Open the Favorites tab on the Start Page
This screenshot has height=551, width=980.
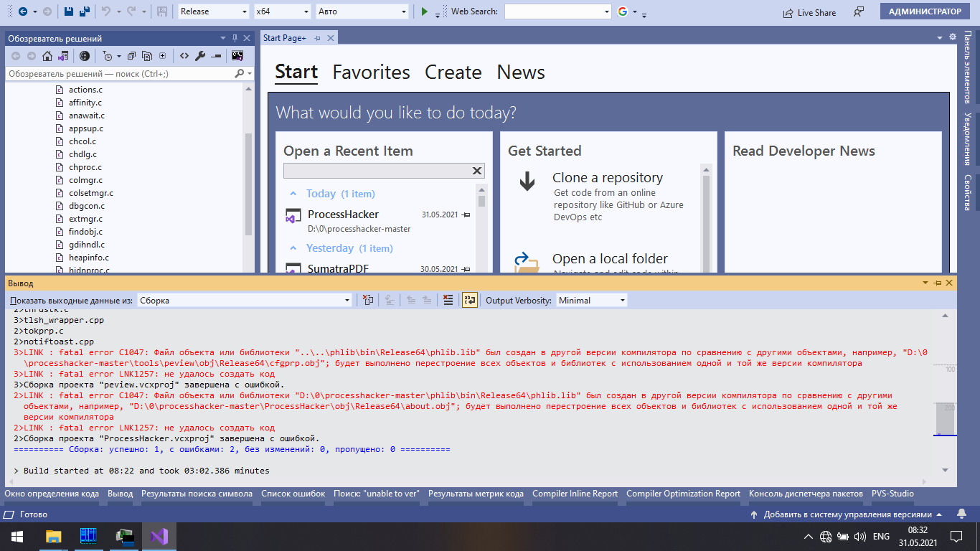(371, 72)
